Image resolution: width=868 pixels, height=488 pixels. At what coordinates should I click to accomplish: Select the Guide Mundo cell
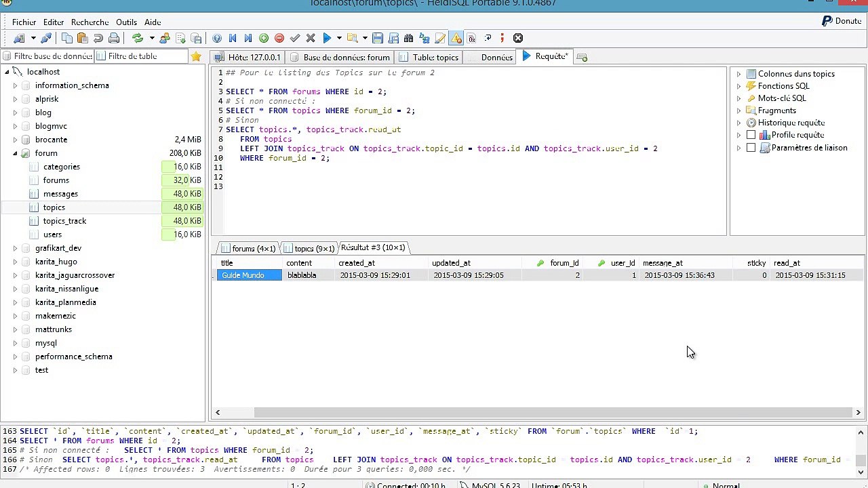(249, 275)
